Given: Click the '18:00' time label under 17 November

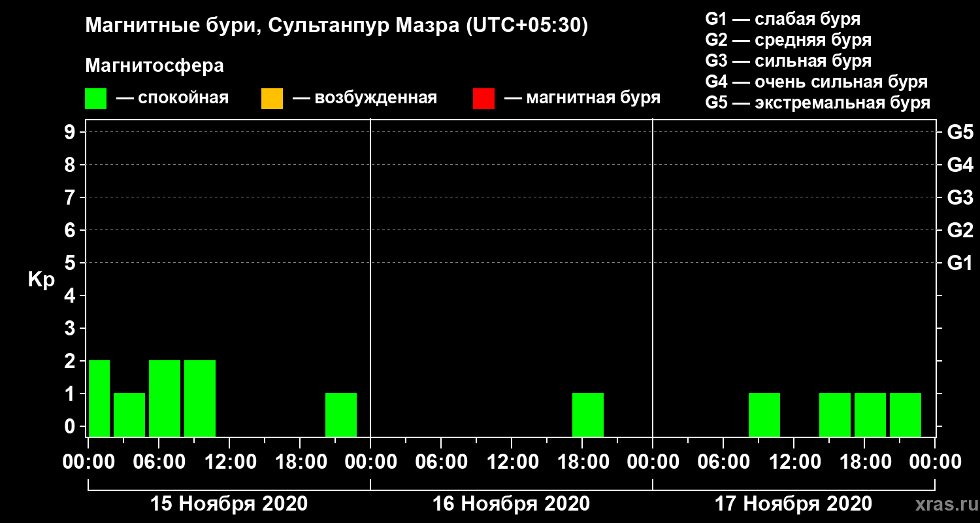Looking at the screenshot, I should click(x=864, y=462).
